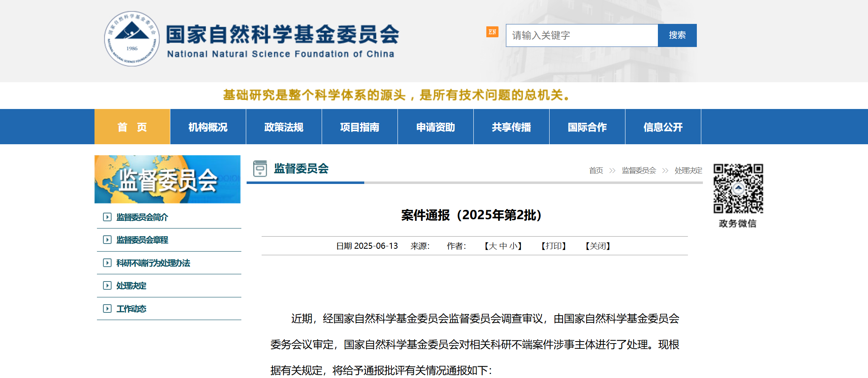Open the 国际合作 navigation menu
Image resolution: width=868 pixels, height=378 pixels.
(587, 127)
